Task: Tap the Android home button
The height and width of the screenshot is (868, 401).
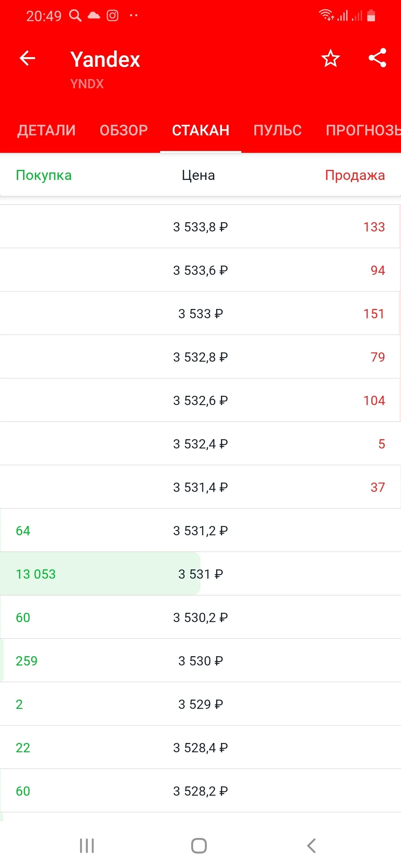Action: (x=199, y=846)
